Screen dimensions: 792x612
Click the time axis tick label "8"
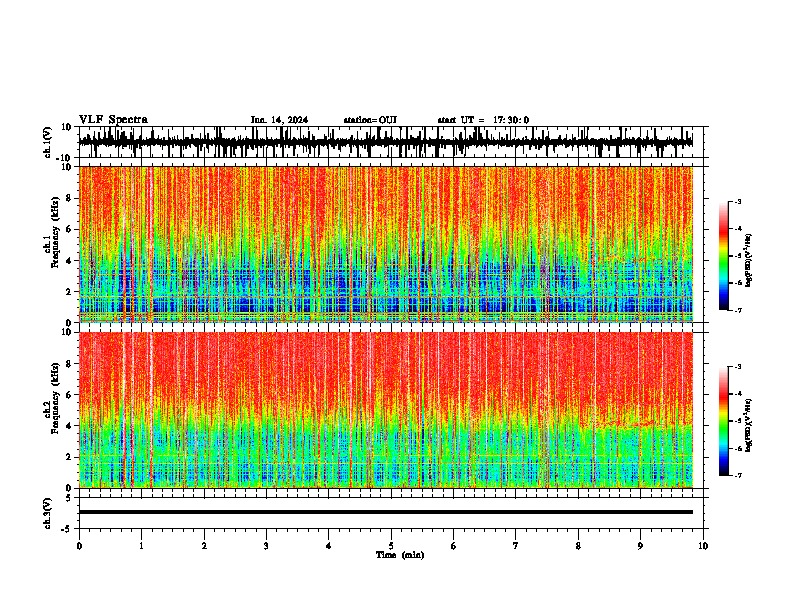(x=578, y=546)
